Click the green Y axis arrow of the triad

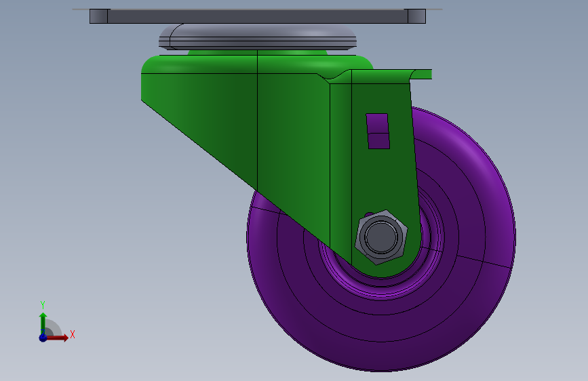point(43,323)
